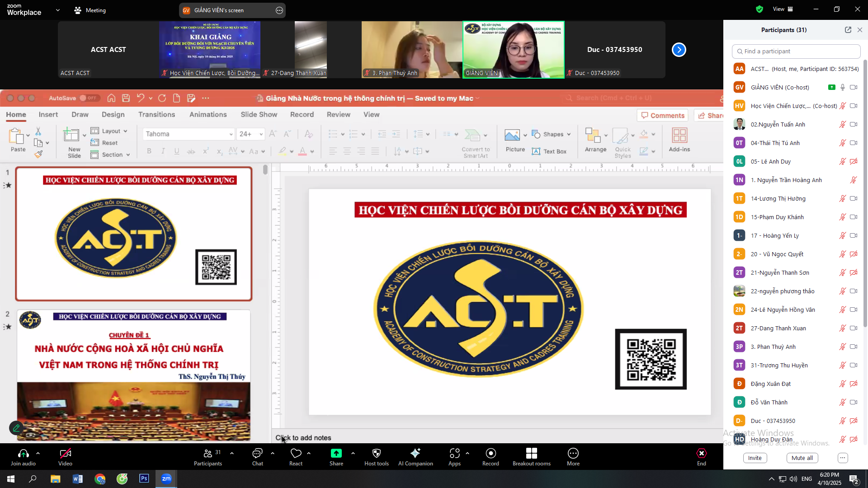Viewport: 868px width, 488px height.
Task: Open the Zoom Chat icon
Action: [x=257, y=453]
